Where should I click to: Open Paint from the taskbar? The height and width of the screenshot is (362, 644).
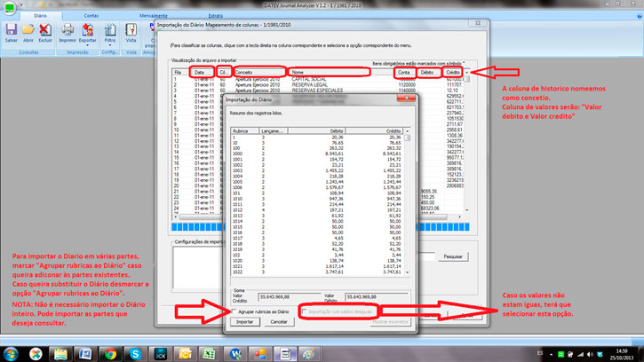309,354
